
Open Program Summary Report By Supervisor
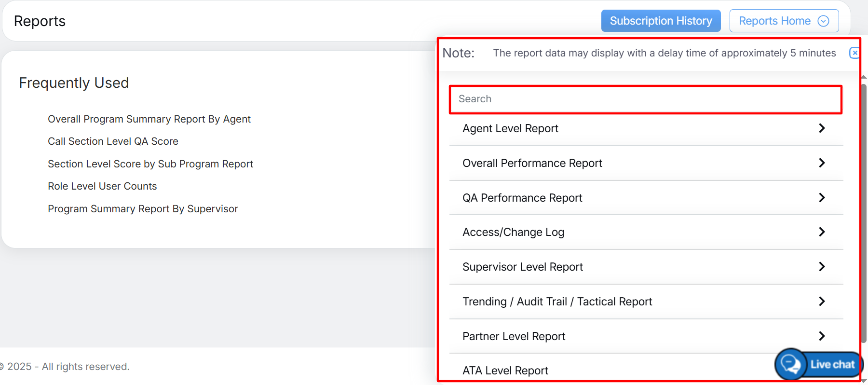click(x=143, y=209)
